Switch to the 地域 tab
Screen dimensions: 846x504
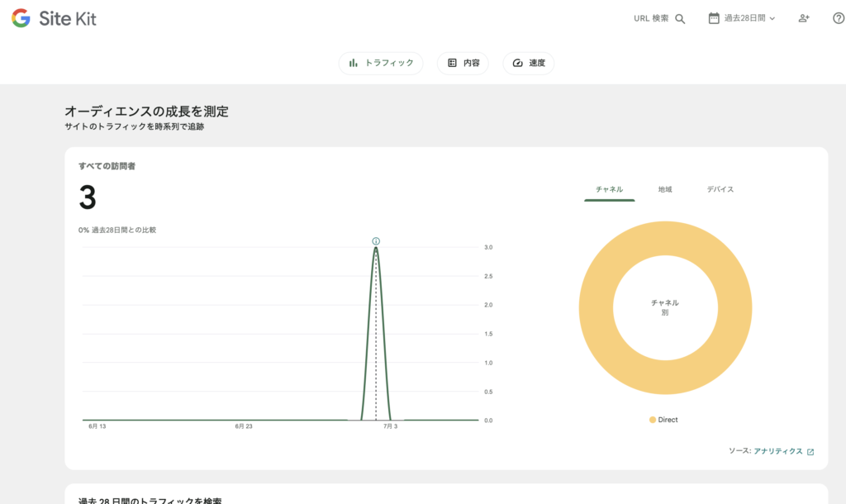pyautogui.click(x=665, y=190)
